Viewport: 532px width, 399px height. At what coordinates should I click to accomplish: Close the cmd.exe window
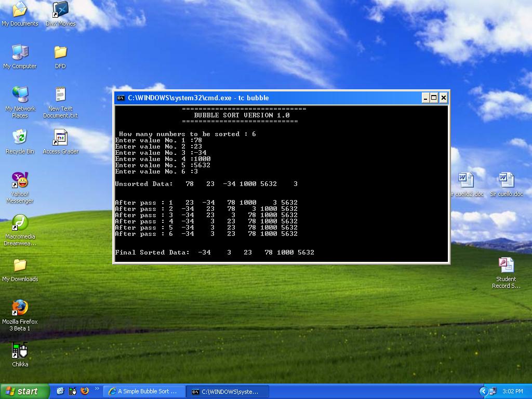[444, 98]
